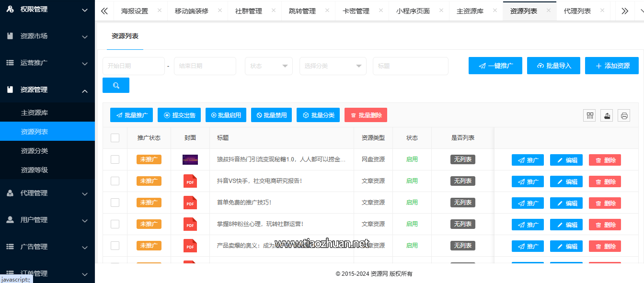Viewport: 644px width, 283px height.
Task: Check the box for 狼叔抖音热门 row
Action: (115, 159)
